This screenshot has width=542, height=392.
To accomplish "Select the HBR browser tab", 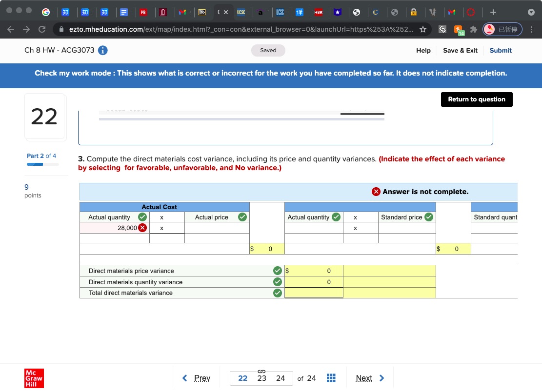I will (x=319, y=12).
